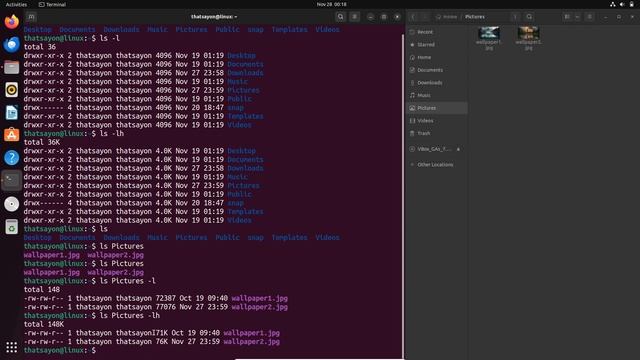Open the clock and calendar panel
640x360 pixels.
coord(331,4)
